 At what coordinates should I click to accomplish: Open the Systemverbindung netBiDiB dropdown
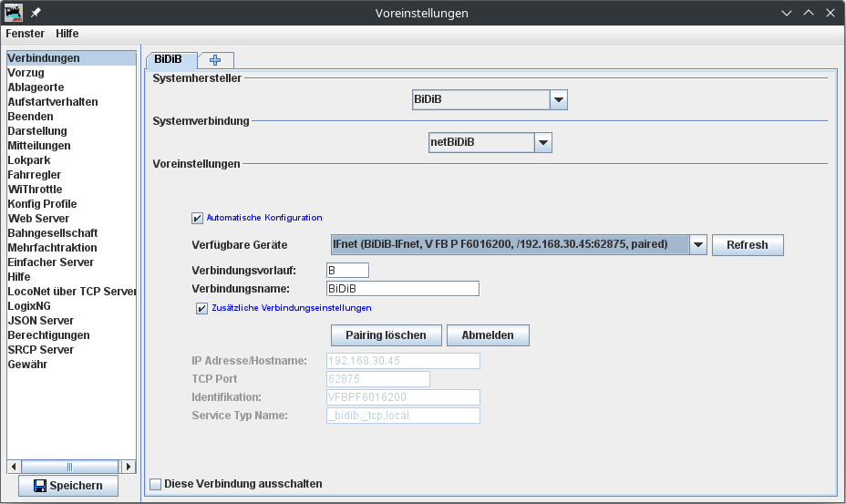coord(543,142)
